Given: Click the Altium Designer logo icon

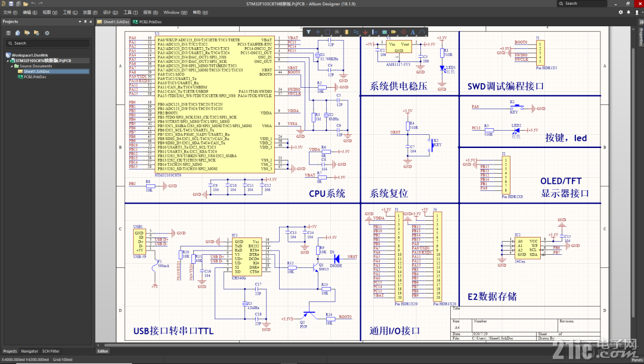Looking at the screenshot, I should coord(4,4).
